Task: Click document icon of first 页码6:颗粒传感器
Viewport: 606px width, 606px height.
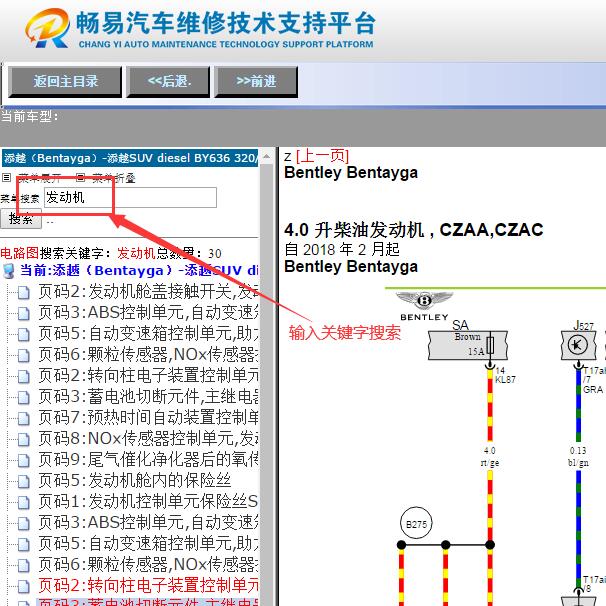Action: click(x=24, y=356)
